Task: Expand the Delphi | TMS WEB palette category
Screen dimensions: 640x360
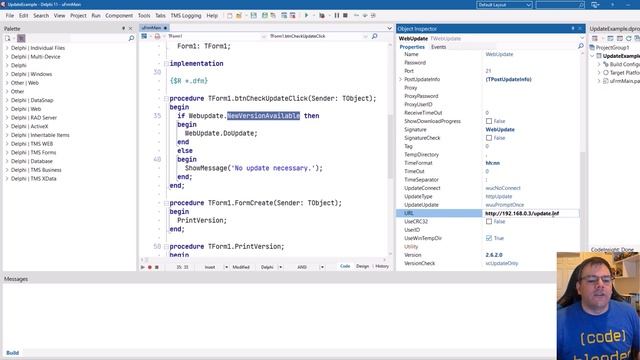Action: coord(7,144)
